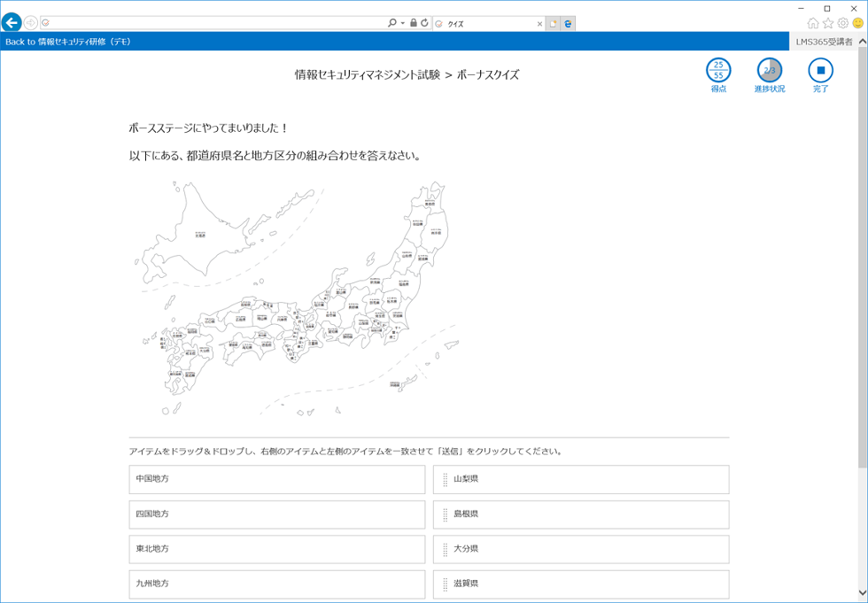
Task: Click the browser back arrow button
Action: [x=12, y=23]
